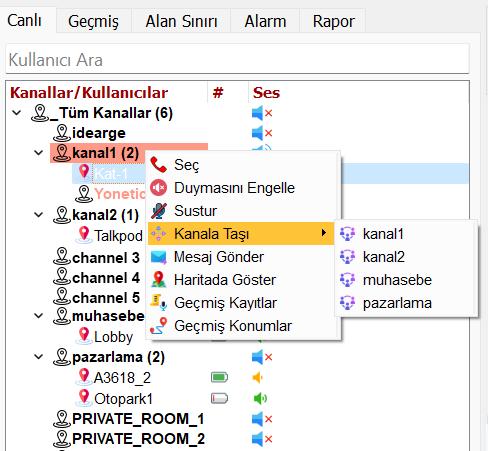Select user Otopark1 in the tree
This screenshot has width=488, height=451.
pyautogui.click(x=123, y=399)
